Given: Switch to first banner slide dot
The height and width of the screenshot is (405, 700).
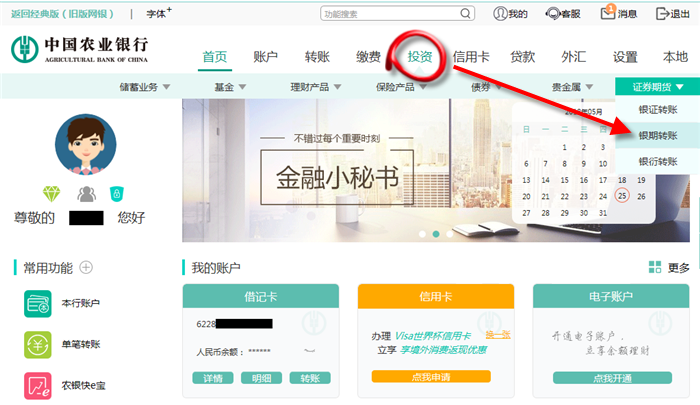Looking at the screenshot, I should (x=422, y=234).
